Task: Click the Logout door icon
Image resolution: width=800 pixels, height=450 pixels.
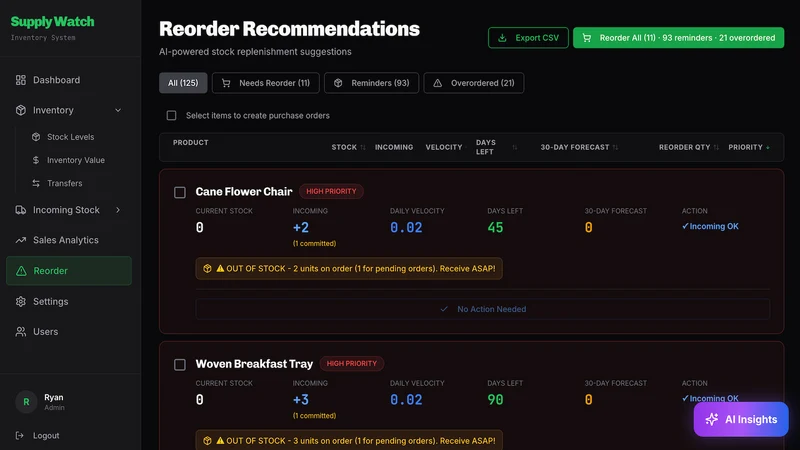Action: tap(20, 436)
